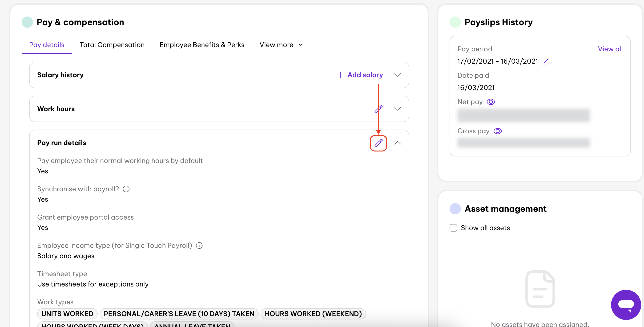The height and width of the screenshot is (327, 644).
Task: Click the Work hours edit pencil icon
Action: pos(378,109)
